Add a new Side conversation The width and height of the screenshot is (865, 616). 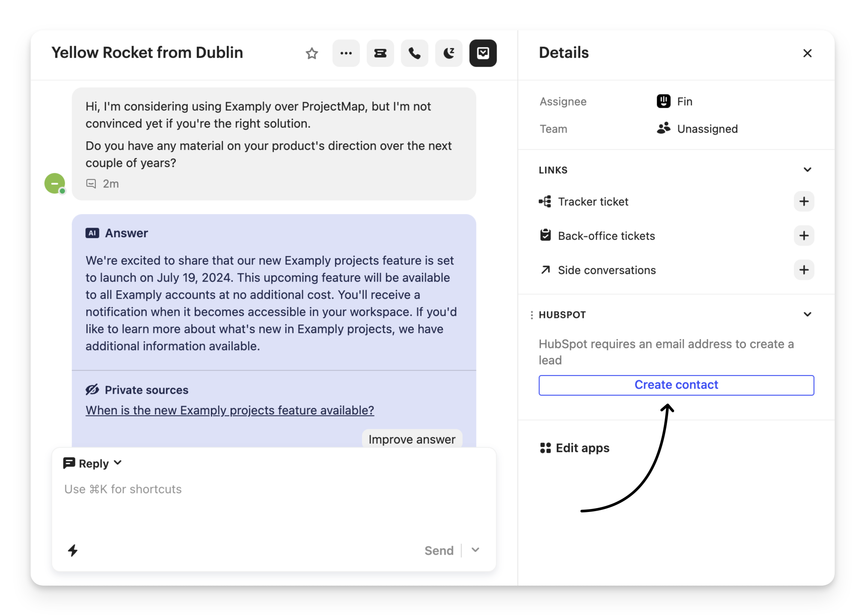803,270
